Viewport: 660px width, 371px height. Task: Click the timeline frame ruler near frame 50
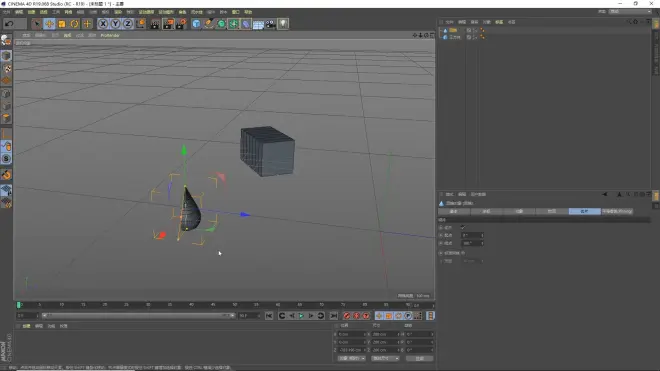pos(235,304)
